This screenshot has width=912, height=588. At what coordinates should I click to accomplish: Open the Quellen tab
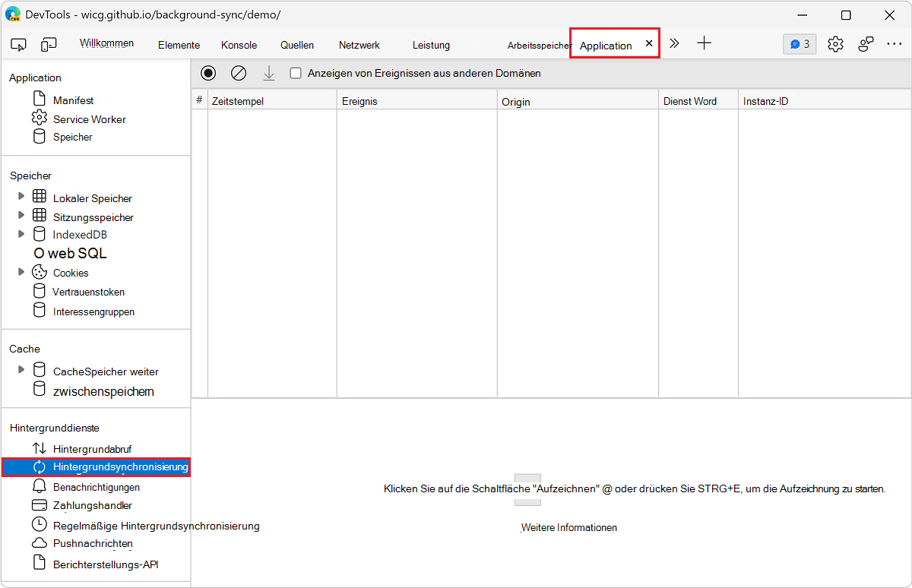(x=297, y=45)
